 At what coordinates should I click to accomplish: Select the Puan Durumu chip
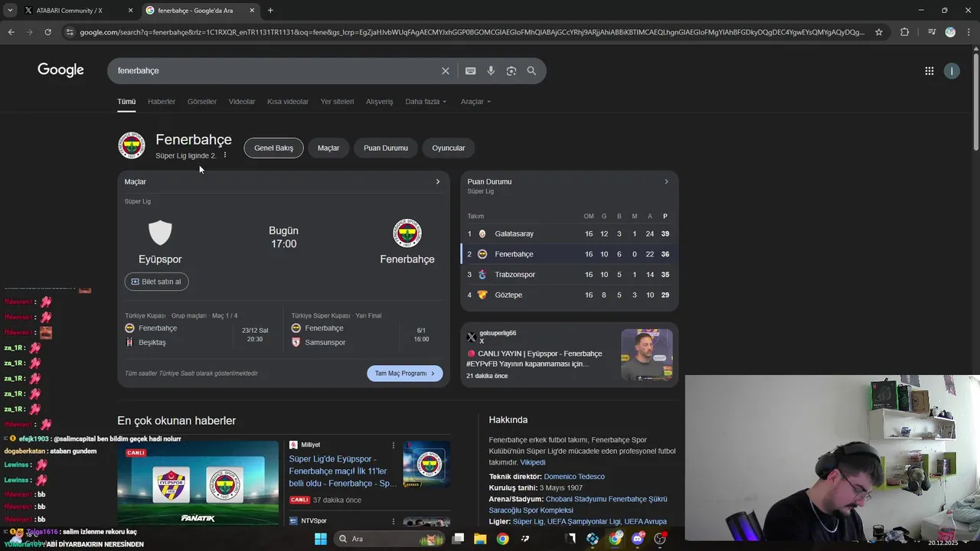[x=386, y=148]
